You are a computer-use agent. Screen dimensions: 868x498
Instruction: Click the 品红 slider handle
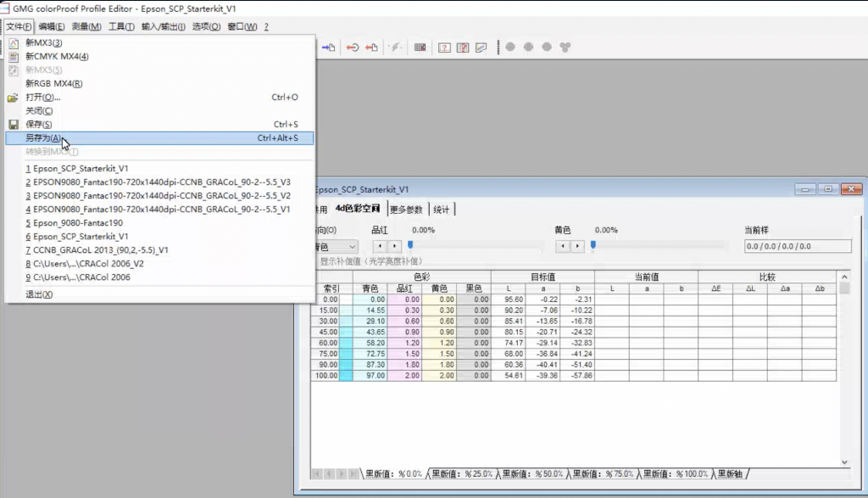(x=410, y=245)
